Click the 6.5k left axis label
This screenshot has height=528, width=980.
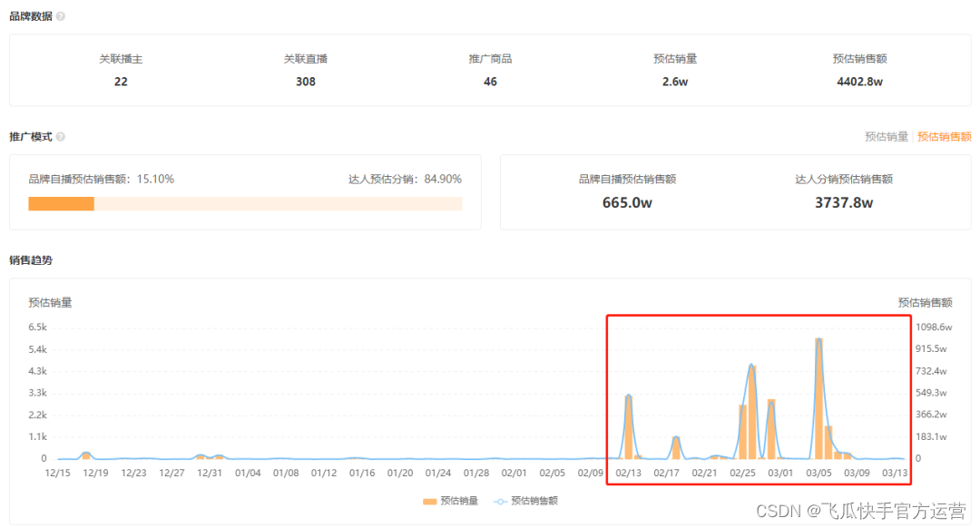coord(37,328)
